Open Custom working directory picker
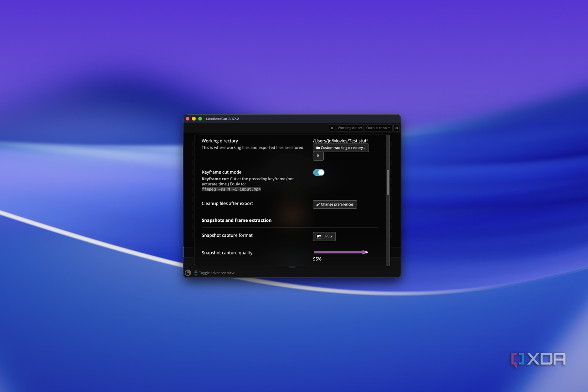Viewport: 588px width, 392px height. pyautogui.click(x=341, y=148)
